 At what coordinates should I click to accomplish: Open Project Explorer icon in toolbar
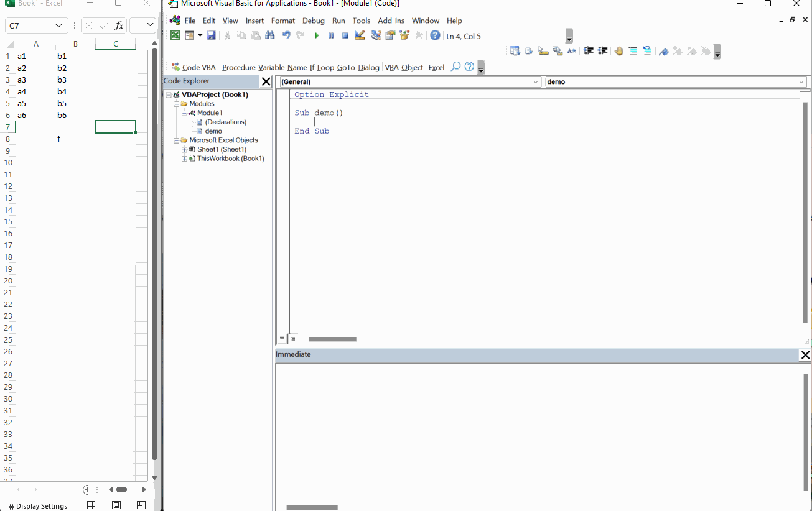(376, 35)
